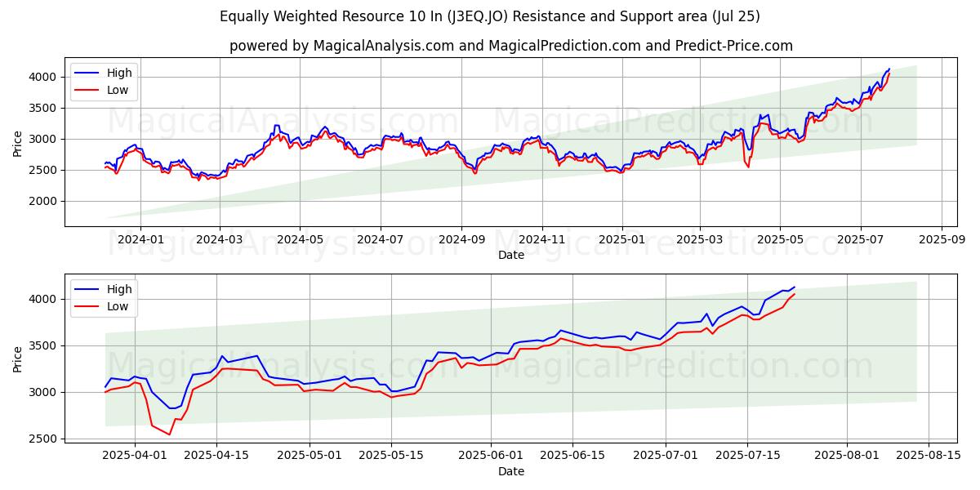Click the 2024-09 x-axis label
The image size is (980, 490).
click(461, 240)
